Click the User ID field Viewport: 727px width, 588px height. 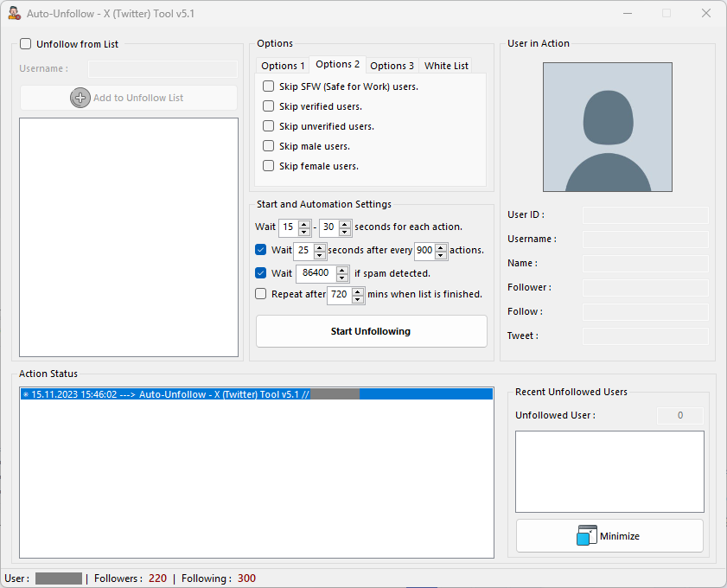(x=646, y=215)
